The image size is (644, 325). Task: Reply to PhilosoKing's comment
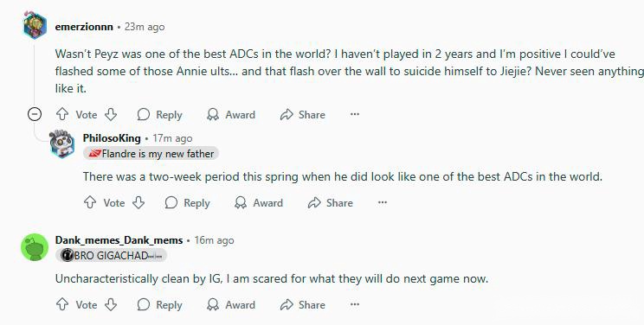(187, 203)
